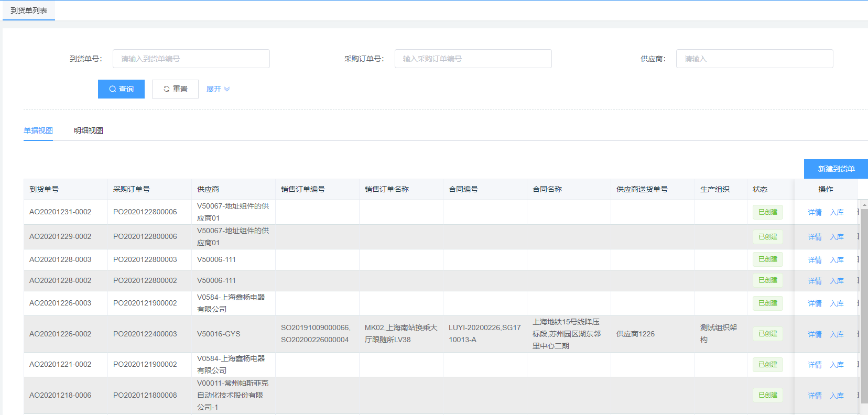The image size is (868, 415).
Task: Open the 到货单列表 page tab
Action: [29, 10]
